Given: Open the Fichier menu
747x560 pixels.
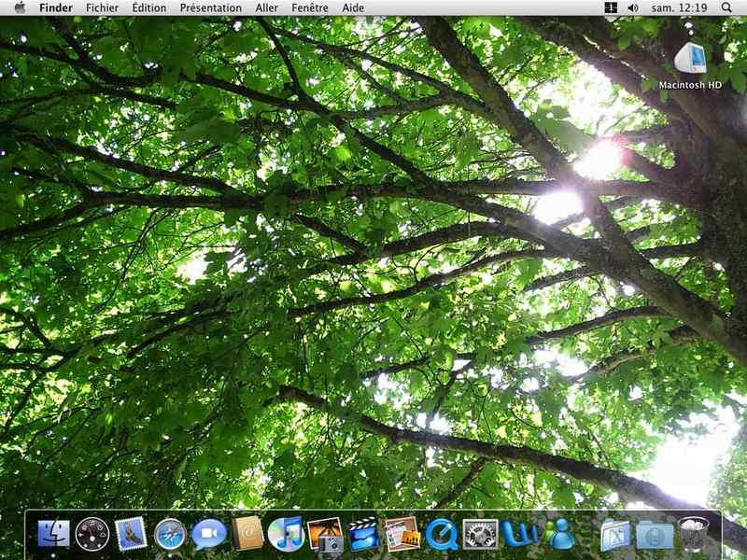Looking at the screenshot, I should click(x=102, y=8).
